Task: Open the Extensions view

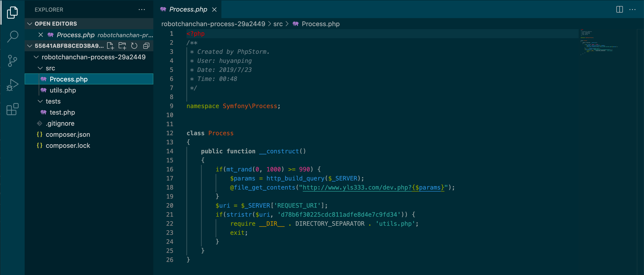Action: tap(13, 109)
